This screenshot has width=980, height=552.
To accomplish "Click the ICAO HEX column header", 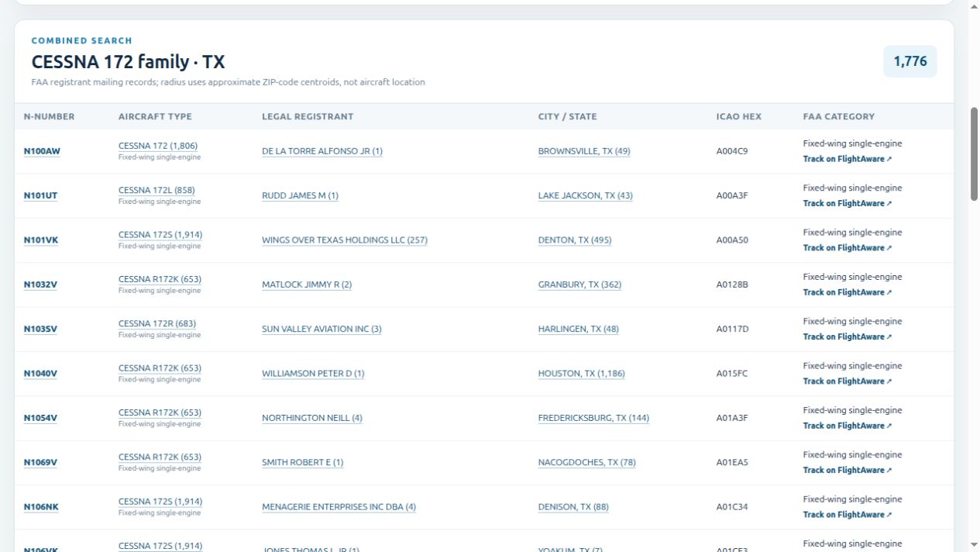I will coord(739,116).
